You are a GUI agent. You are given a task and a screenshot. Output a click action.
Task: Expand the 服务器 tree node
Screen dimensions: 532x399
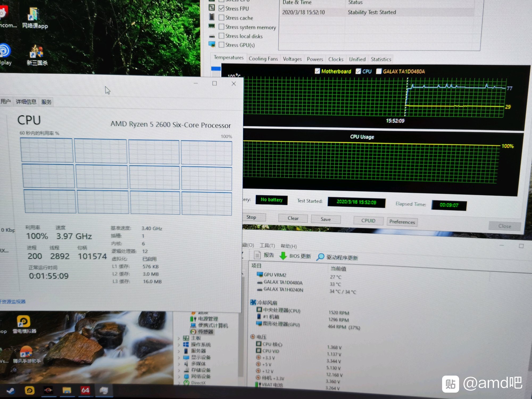[179, 351]
